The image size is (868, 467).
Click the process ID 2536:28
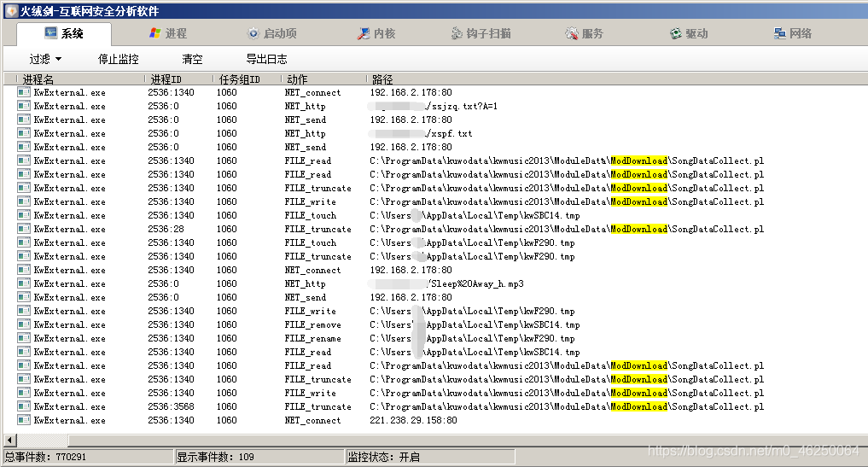pos(166,230)
